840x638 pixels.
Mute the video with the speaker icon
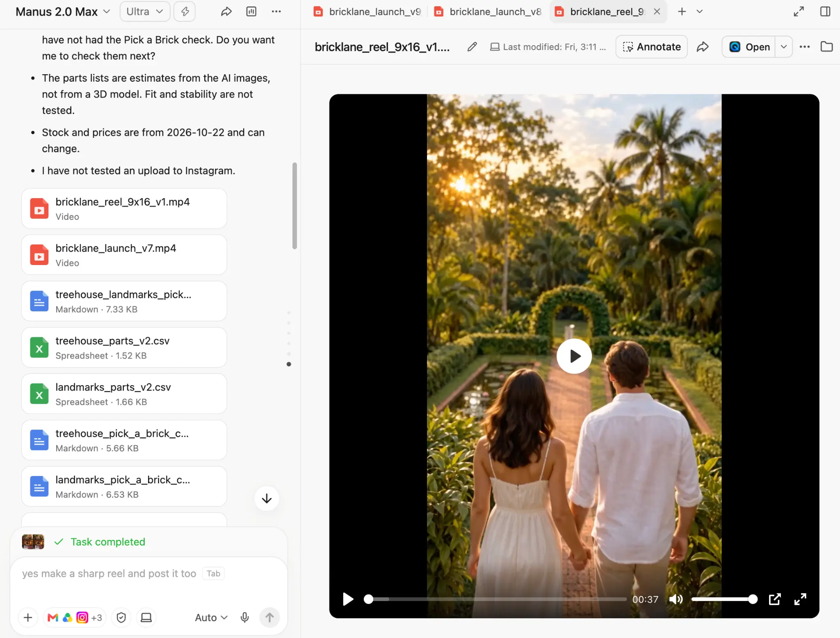tap(676, 599)
